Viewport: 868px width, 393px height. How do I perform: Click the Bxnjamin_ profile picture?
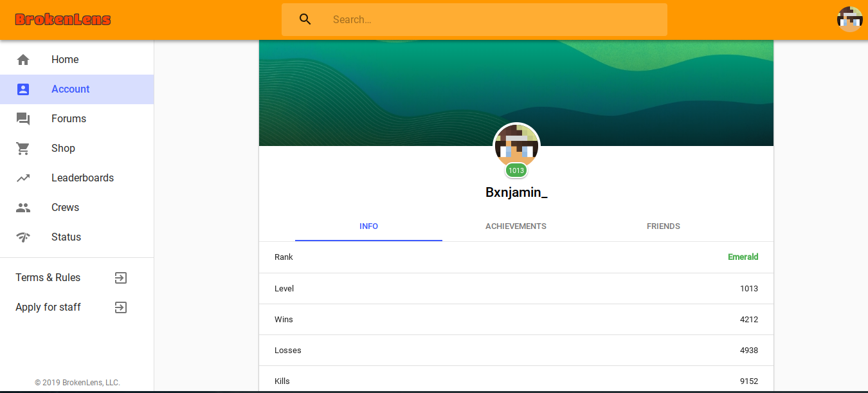[x=516, y=146]
